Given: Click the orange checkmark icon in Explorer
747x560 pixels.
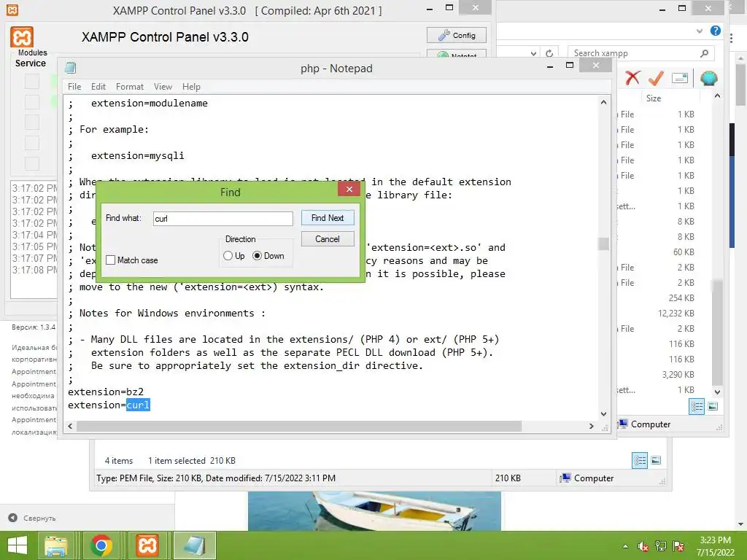Looking at the screenshot, I should click(x=656, y=77).
